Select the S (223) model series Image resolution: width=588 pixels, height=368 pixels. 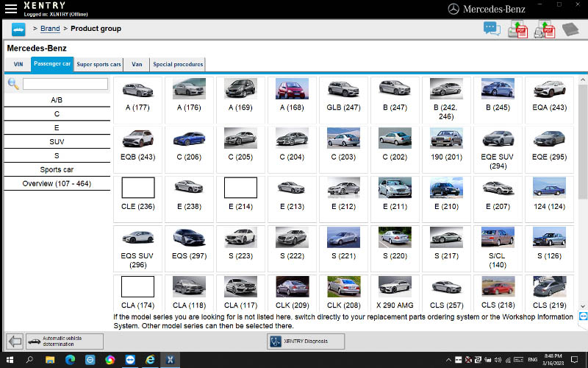coord(240,249)
